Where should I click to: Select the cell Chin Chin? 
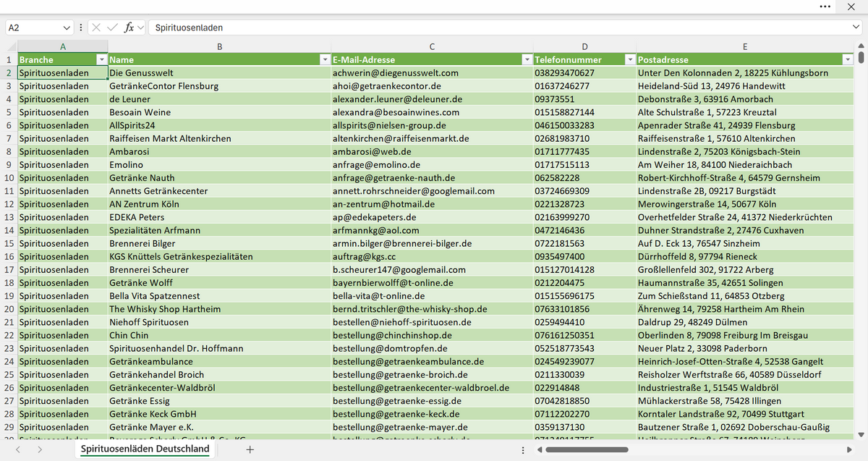click(x=220, y=335)
